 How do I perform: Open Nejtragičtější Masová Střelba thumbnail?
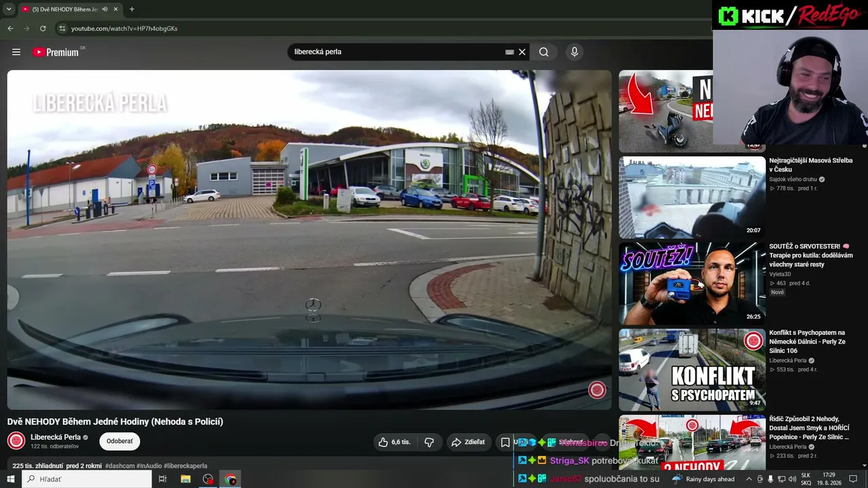(x=692, y=197)
